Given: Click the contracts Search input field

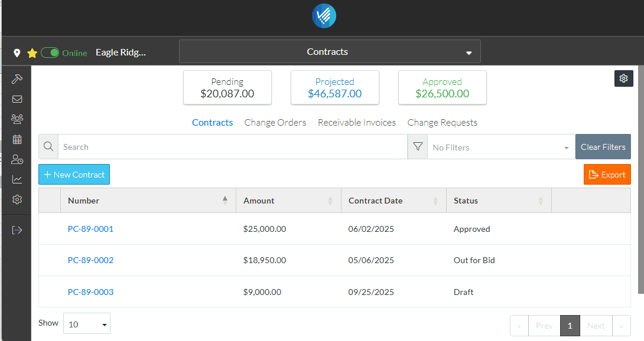Looking at the screenshot, I should [232, 147].
